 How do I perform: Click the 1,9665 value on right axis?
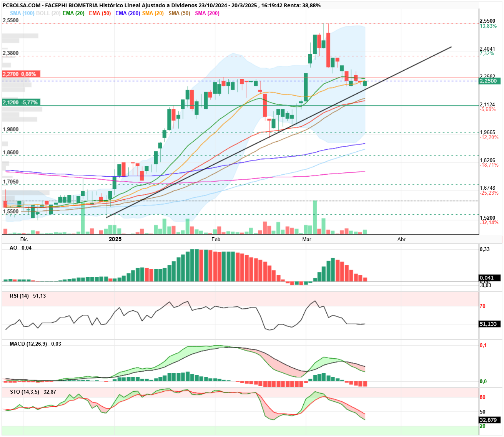click(487, 132)
